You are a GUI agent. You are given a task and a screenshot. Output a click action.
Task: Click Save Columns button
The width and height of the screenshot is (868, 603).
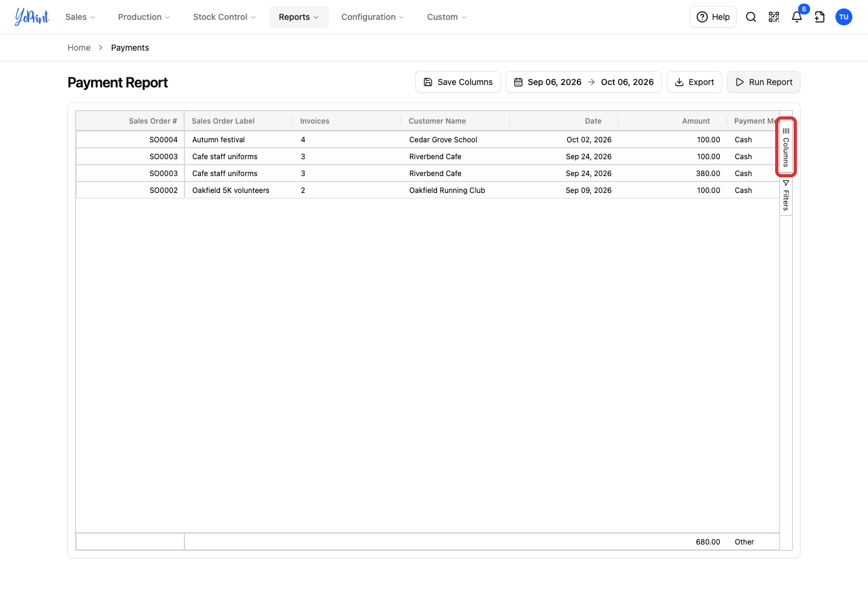tap(458, 82)
